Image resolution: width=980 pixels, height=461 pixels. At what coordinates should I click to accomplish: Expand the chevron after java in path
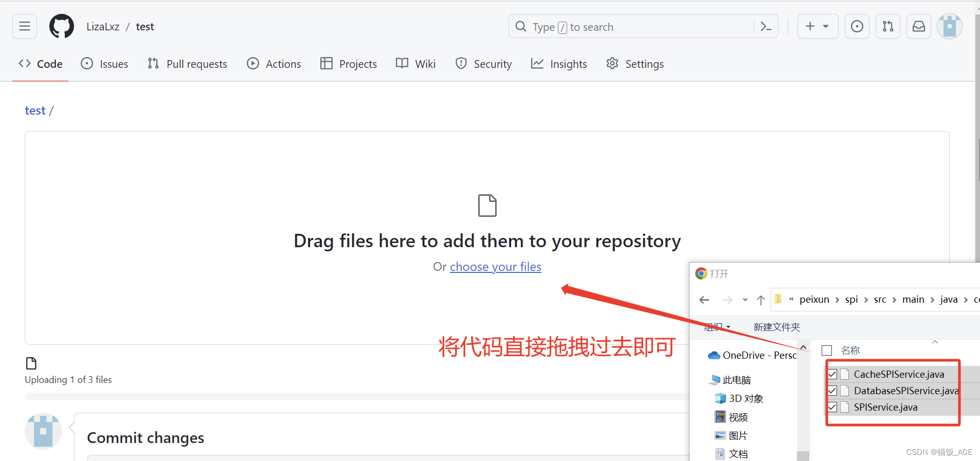coord(966,300)
